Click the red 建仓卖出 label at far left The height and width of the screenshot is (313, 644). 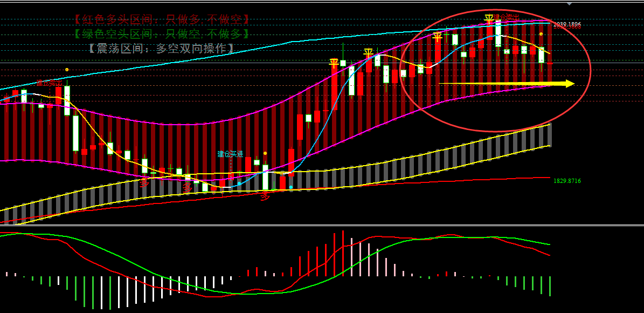click(49, 83)
